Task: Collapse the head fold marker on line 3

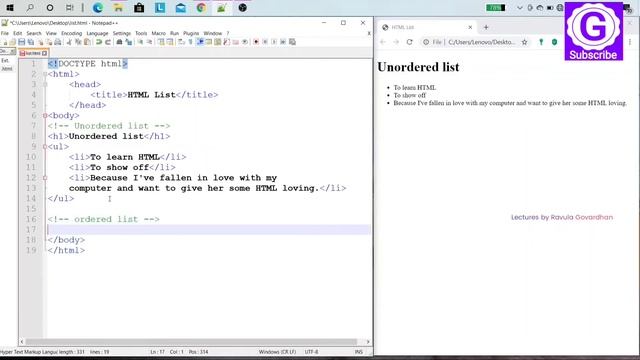Action: click(x=45, y=84)
